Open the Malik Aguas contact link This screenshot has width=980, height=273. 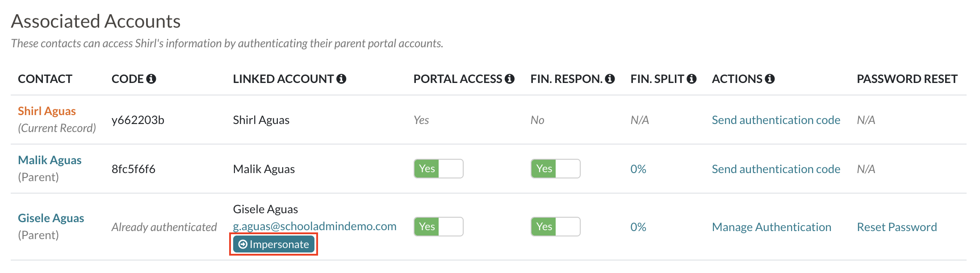50,160
